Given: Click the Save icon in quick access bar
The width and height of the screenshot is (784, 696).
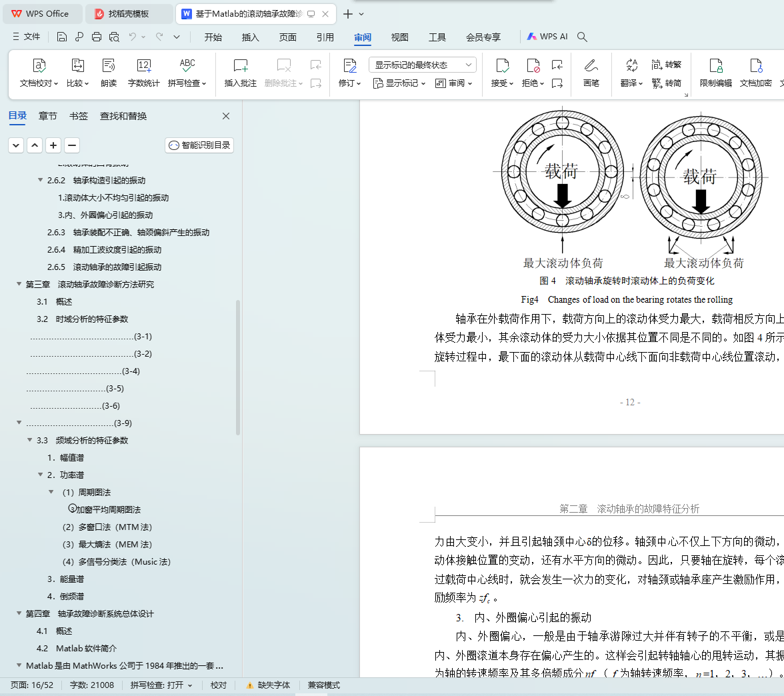Looking at the screenshot, I should [62, 37].
